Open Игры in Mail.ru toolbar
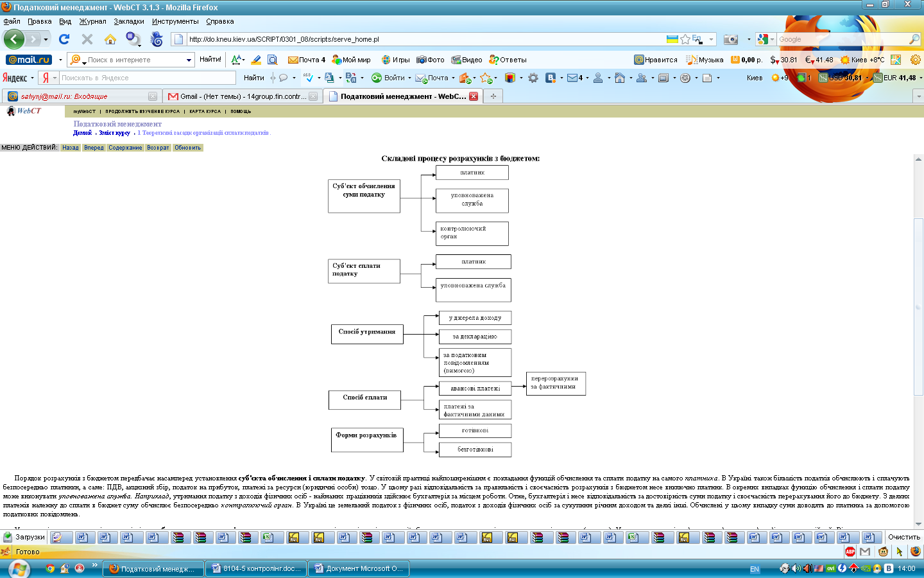This screenshot has height=578, width=924. point(395,60)
